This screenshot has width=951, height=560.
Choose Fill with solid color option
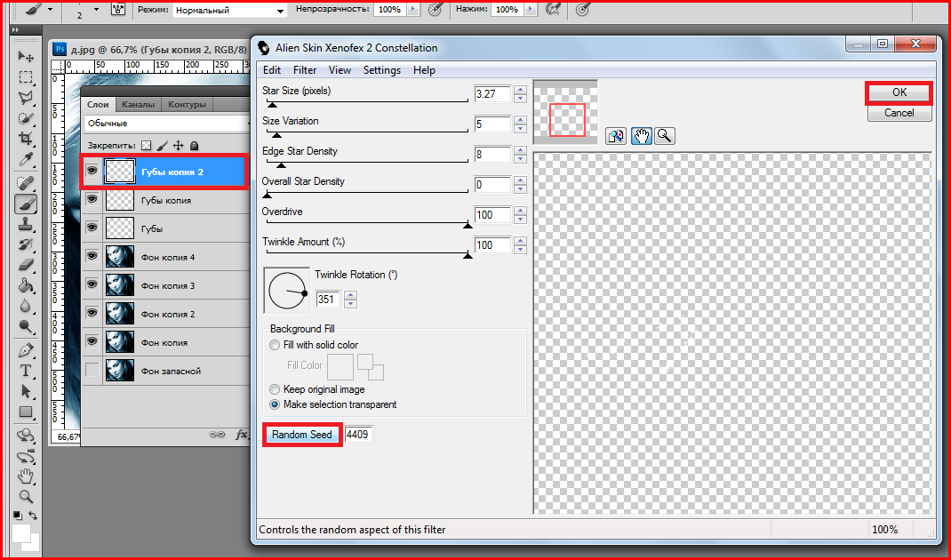click(x=275, y=345)
